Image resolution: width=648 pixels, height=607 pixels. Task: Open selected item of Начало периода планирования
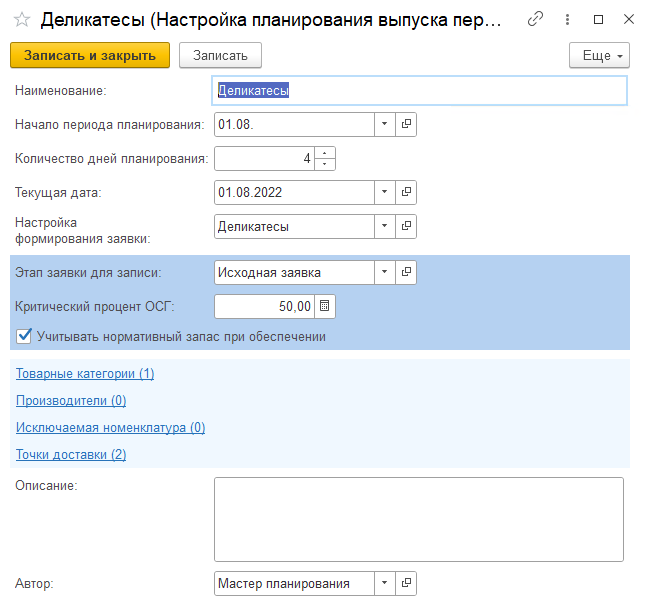(x=407, y=125)
